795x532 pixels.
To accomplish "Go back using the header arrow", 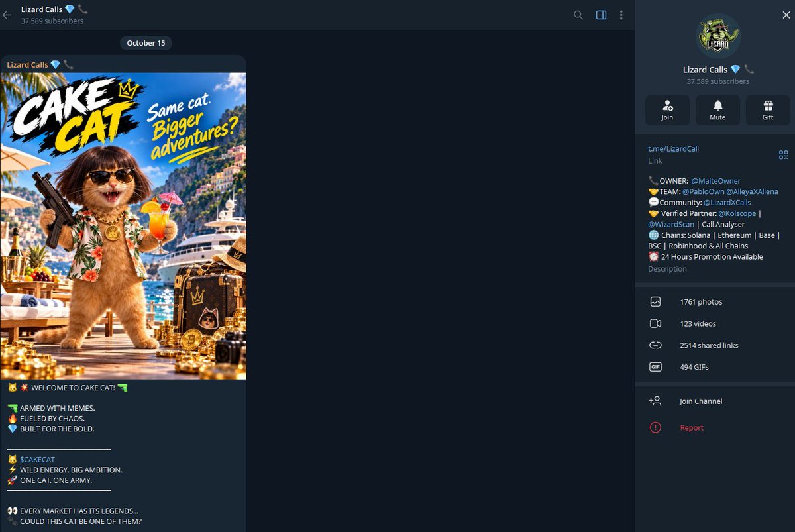I will click(7, 15).
